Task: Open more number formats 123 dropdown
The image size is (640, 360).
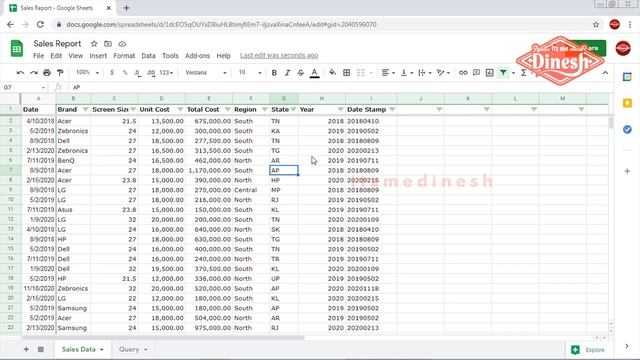Action: click(x=166, y=73)
